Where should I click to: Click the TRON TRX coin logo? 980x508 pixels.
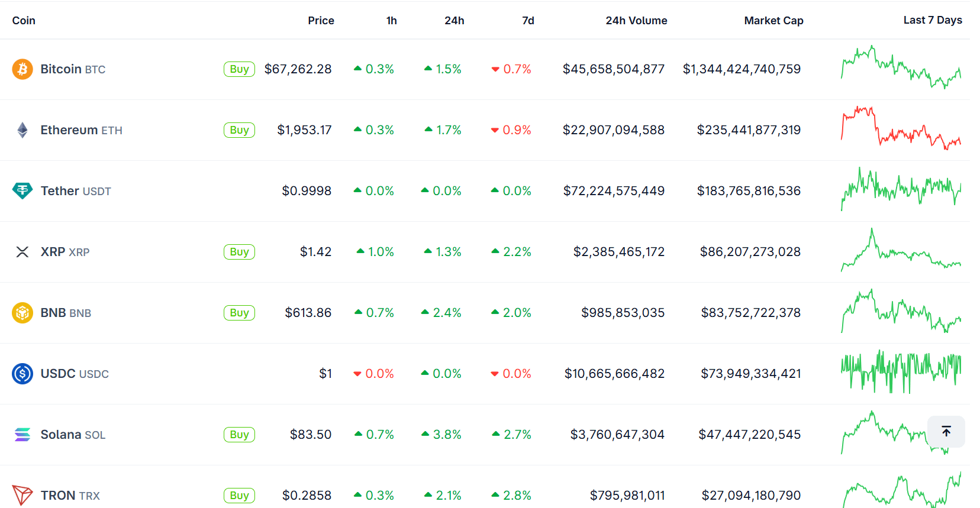tap(22, 495)
